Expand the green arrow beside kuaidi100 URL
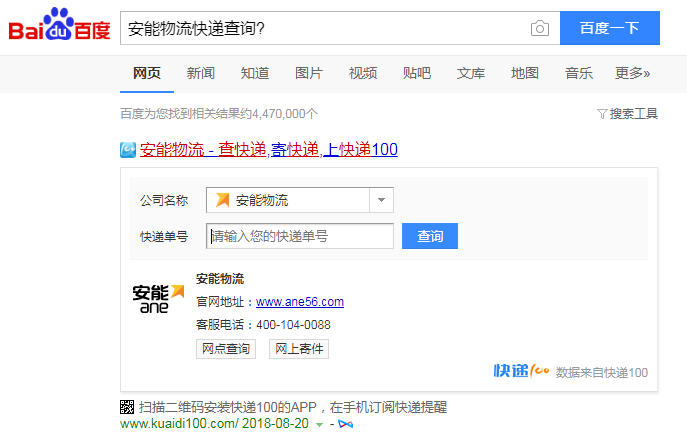Screen dimensions: 687x435 [320, 424]
